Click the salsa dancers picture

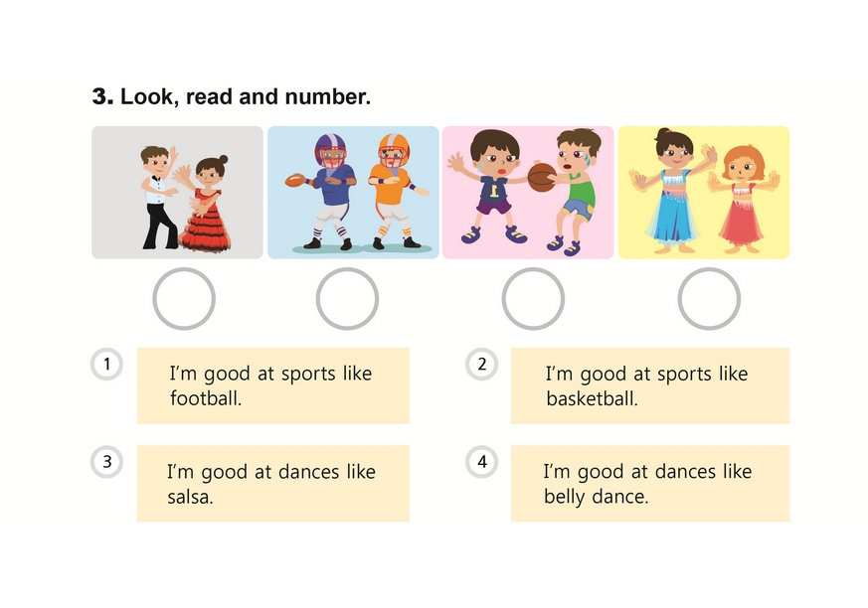coord(177,193)
